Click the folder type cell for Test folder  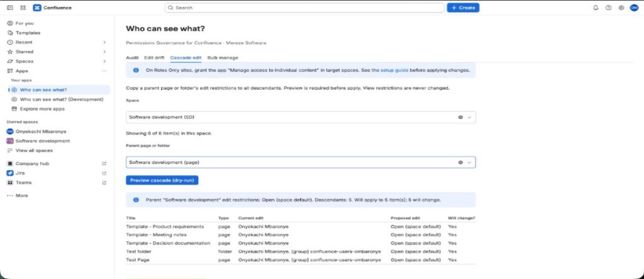225,251
